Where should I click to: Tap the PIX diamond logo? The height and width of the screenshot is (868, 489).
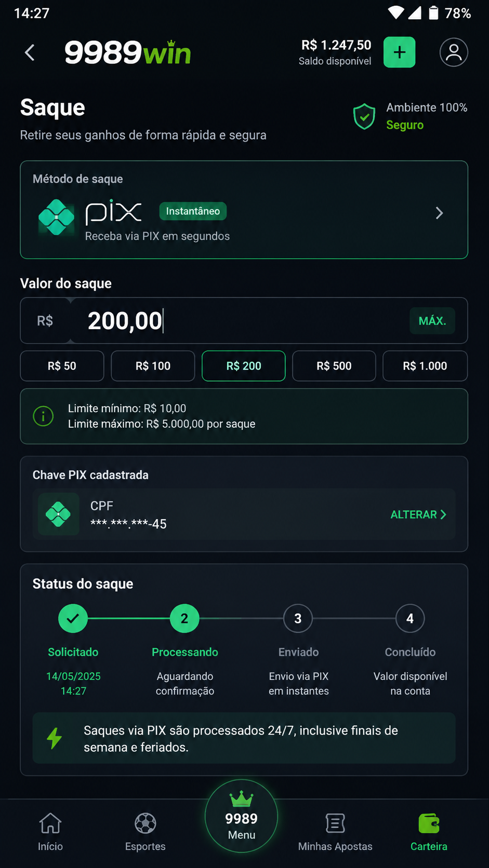56,218
